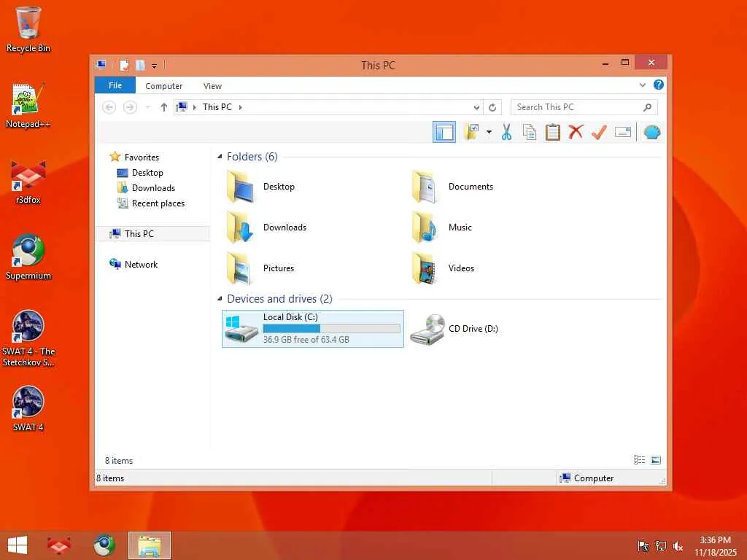747x560 pixels.
Task: Click the search magnifier icon
Action: pyautogui.click(x=648, y=107)
